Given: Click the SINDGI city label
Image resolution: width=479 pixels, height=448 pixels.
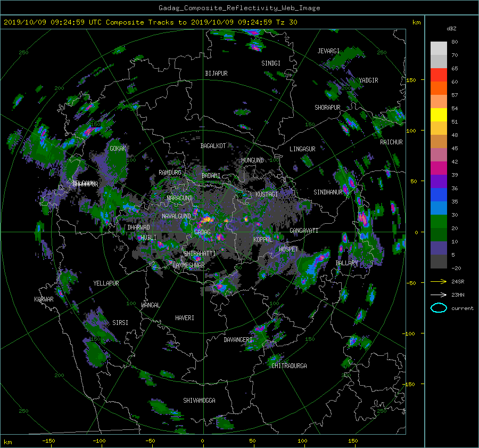Looking at the screenshot, I should (271, 63).
